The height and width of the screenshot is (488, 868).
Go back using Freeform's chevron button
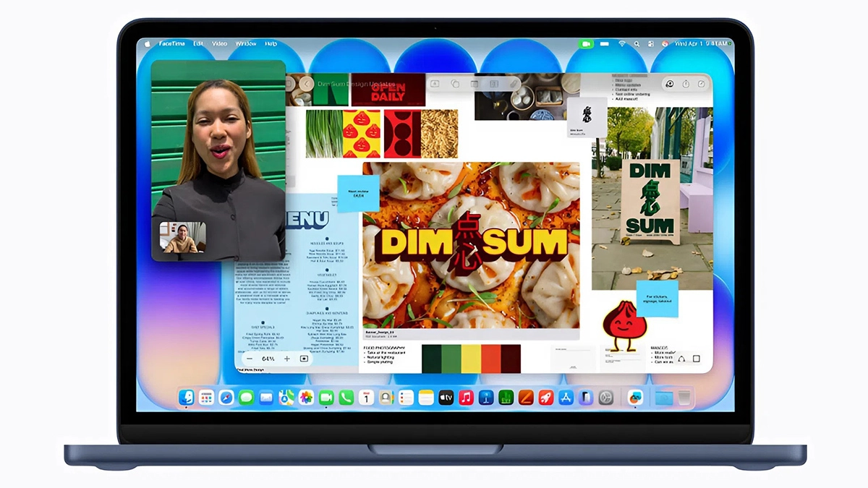[307, 85]
